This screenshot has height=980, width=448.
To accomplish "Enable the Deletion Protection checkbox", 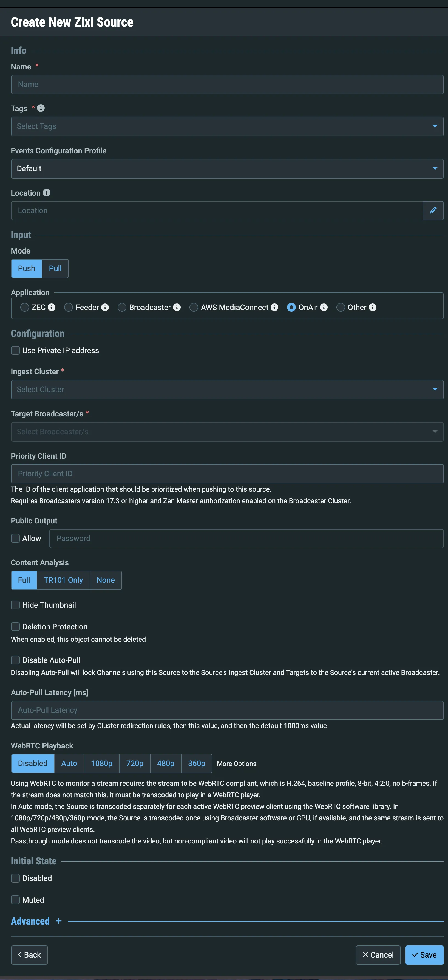I will tap(15, 627).
